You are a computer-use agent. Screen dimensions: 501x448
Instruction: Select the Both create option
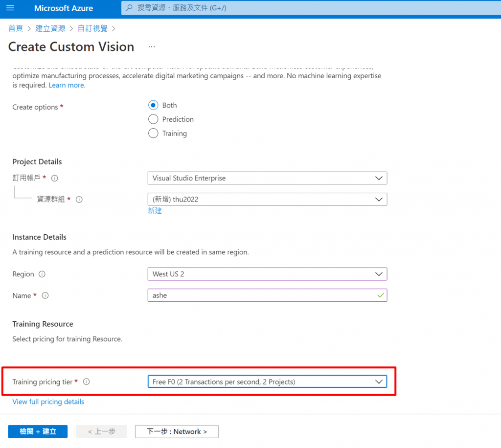[x=153, y=105]
